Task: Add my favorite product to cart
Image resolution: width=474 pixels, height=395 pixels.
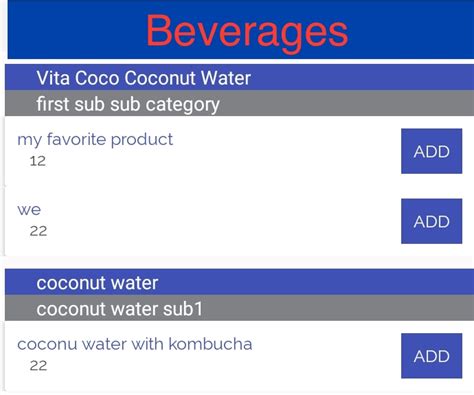Action: coord(431,151)
